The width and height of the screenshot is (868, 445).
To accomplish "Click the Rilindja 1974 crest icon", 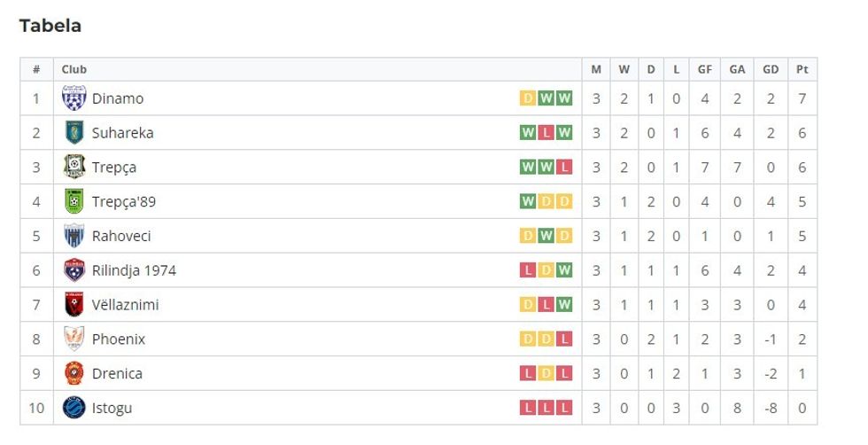I will click(x=74, y=270).
